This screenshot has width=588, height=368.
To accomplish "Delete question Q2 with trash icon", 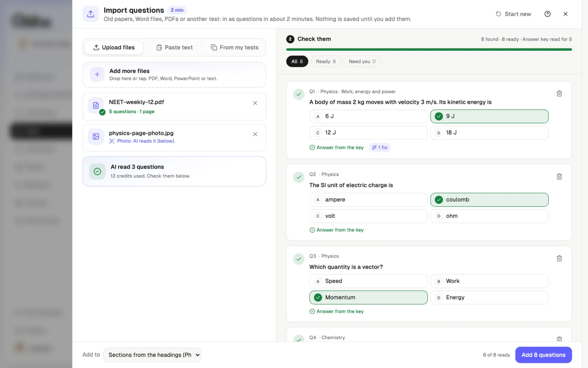I will click(x=559, y=177).
